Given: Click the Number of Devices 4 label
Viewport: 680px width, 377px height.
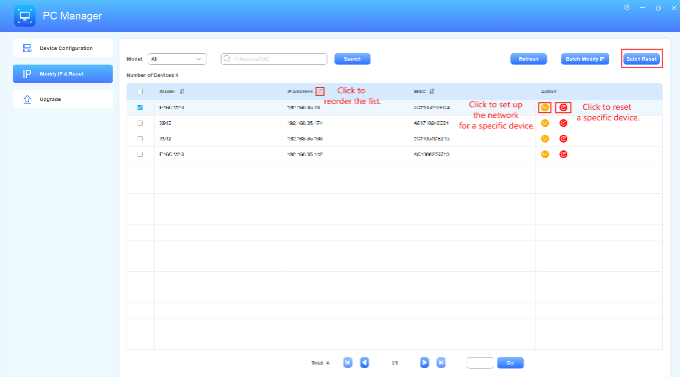Looking at the screenshot, I should (x=152, y=75).
